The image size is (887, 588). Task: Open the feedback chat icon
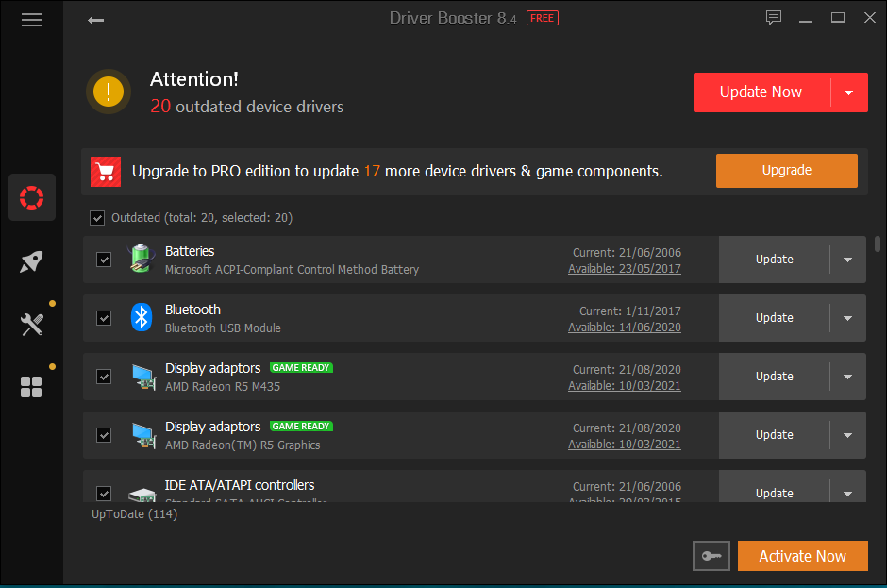774,18
